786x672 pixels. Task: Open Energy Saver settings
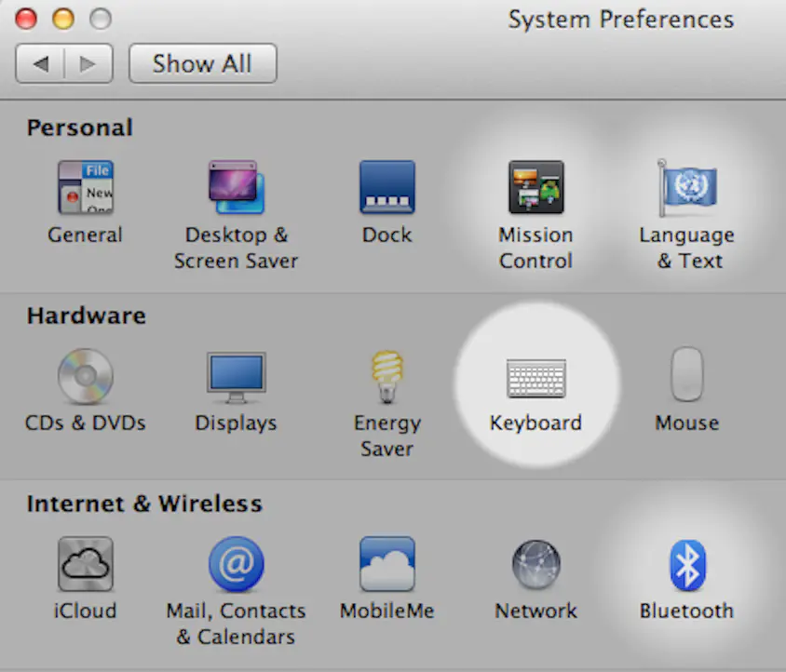[x=386, y=375]
